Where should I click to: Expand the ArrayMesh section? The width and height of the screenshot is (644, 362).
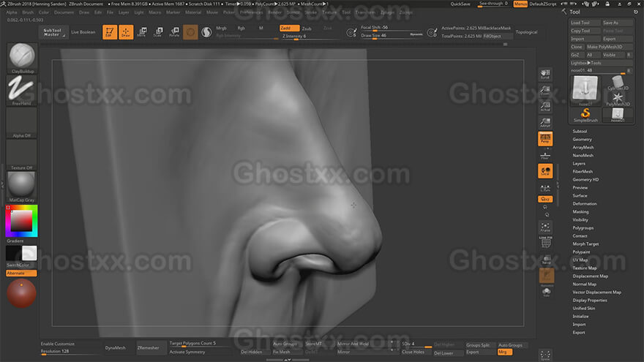pyautogui.click(x=583, y=147)
